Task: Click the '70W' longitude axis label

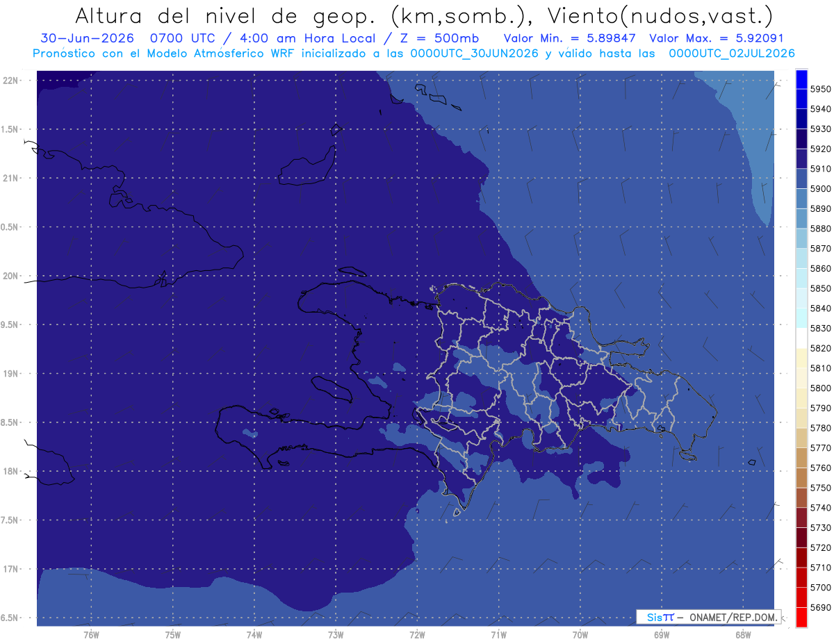Action: click(580, 634)
